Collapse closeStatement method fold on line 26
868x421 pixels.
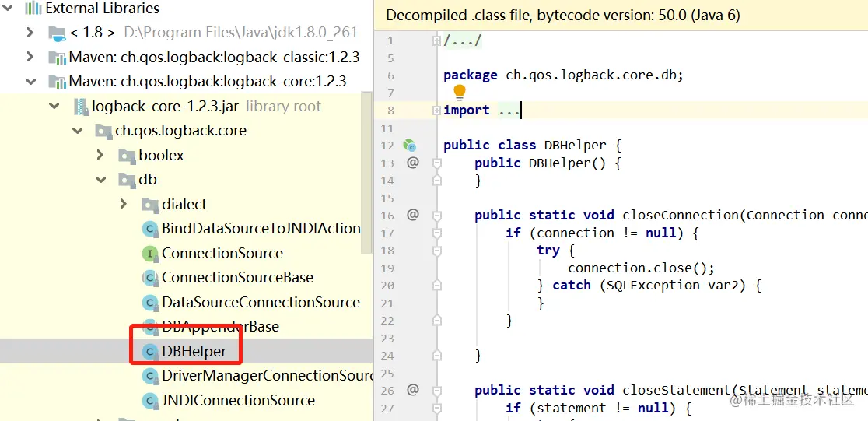437,391
